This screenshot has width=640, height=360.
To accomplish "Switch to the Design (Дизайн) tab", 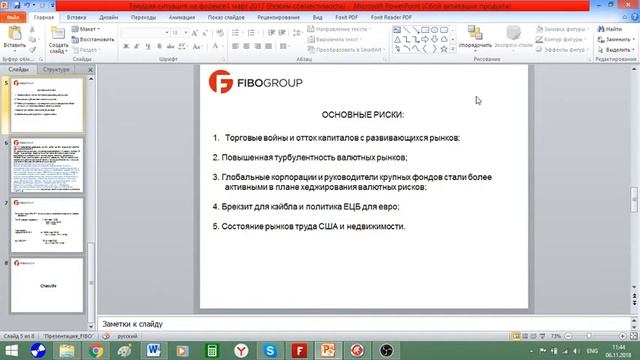I will [109, 18].
